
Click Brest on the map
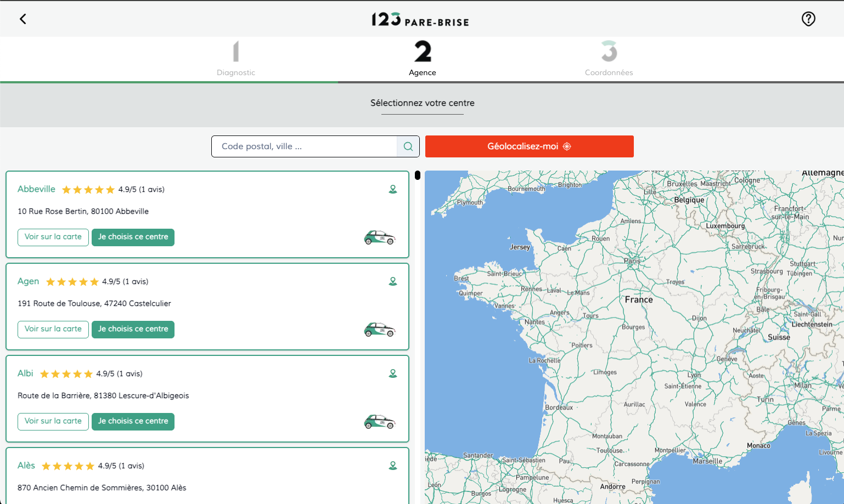coord(462,278)
